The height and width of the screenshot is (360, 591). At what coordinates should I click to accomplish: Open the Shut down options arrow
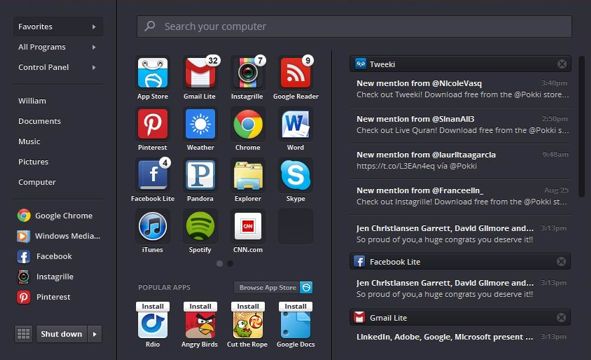pos(95,334)
